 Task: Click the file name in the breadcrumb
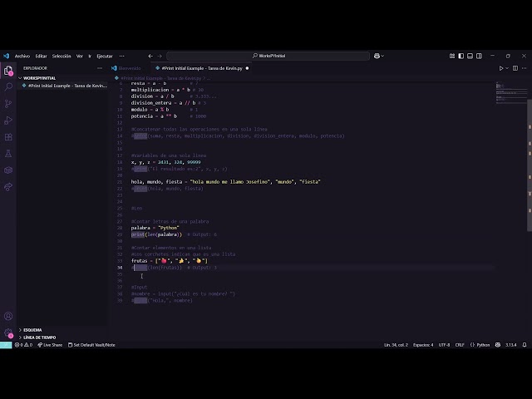161,78
